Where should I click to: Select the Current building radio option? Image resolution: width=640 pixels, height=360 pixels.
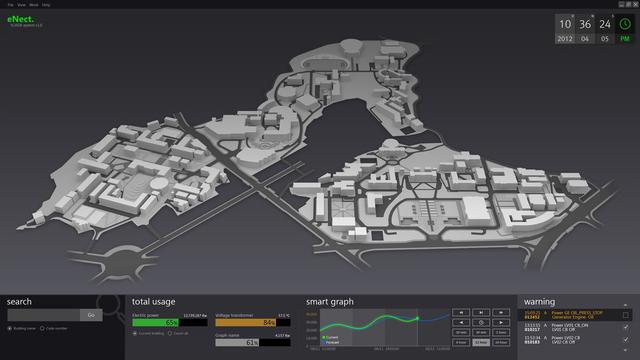coord(135,333)
